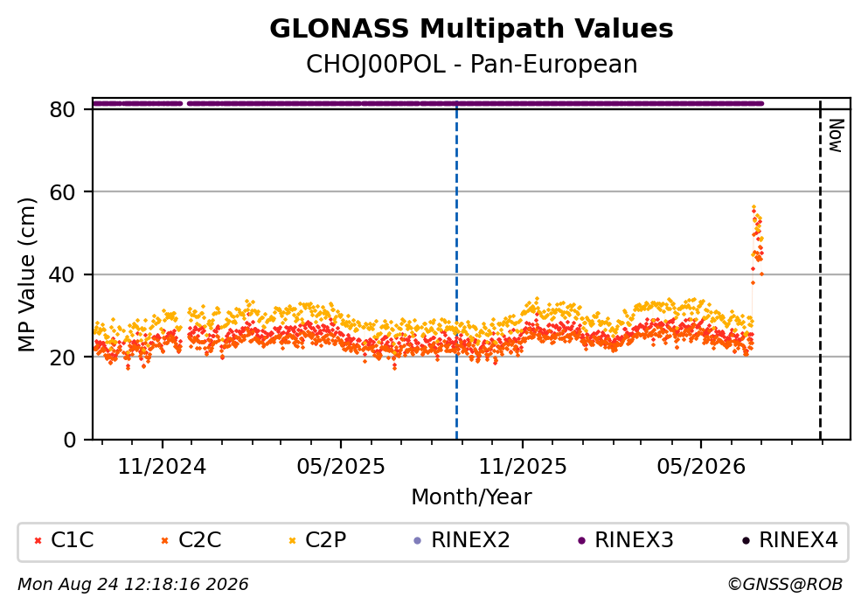
Task: Click the 11/2025 x-axis tick label
Action: (523, 467)
